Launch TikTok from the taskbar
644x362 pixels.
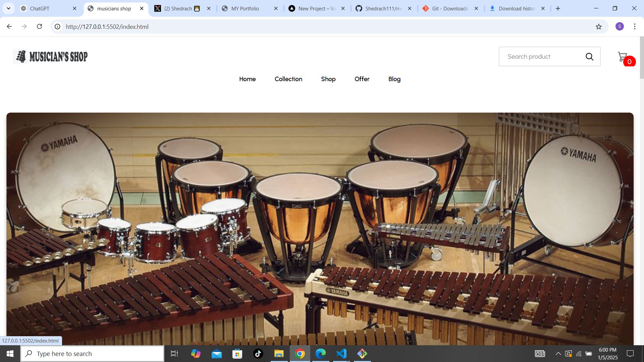tap(258, 354)
